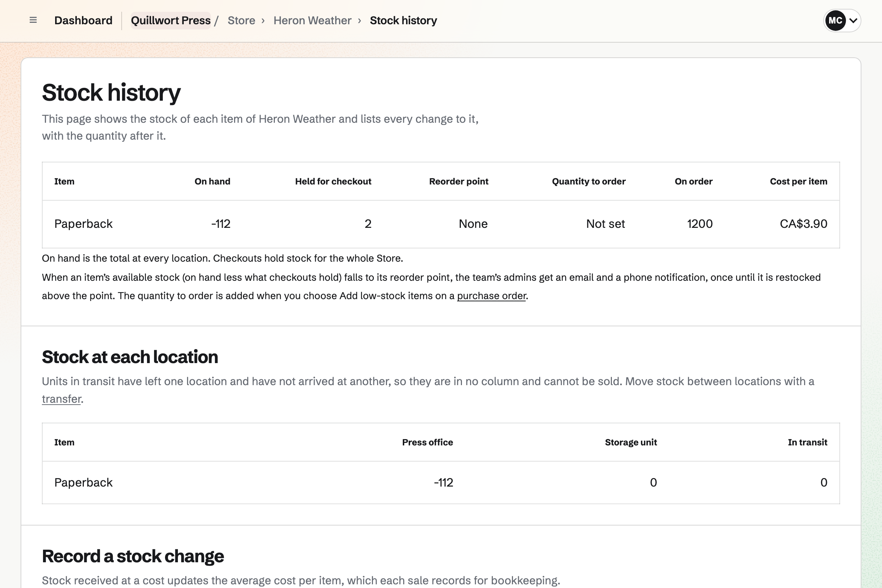The height and width of the screenshot is (588, 882).
Task: Click the On hand column header
Action: (212, 182)
